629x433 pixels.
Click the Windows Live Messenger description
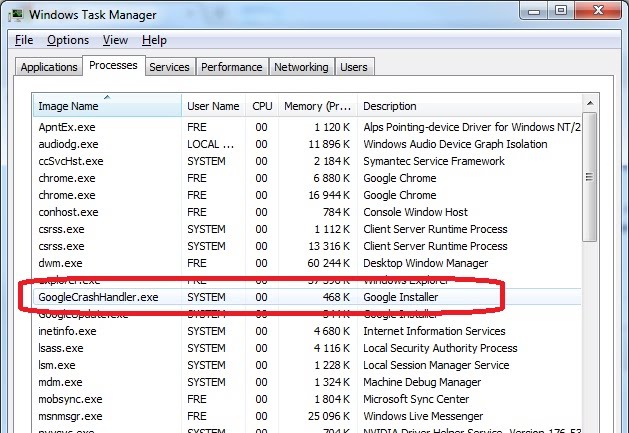click(423, 416)
